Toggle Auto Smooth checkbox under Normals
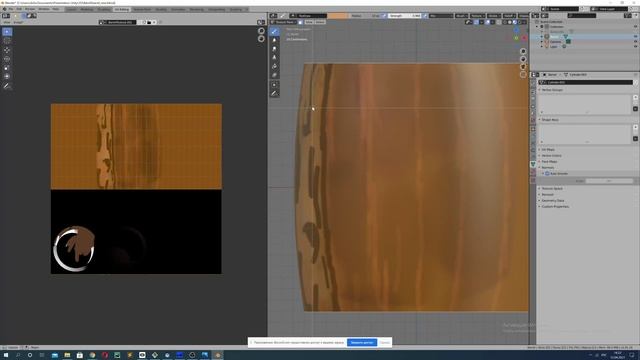 pyautogui.click(x=547, y=173)
